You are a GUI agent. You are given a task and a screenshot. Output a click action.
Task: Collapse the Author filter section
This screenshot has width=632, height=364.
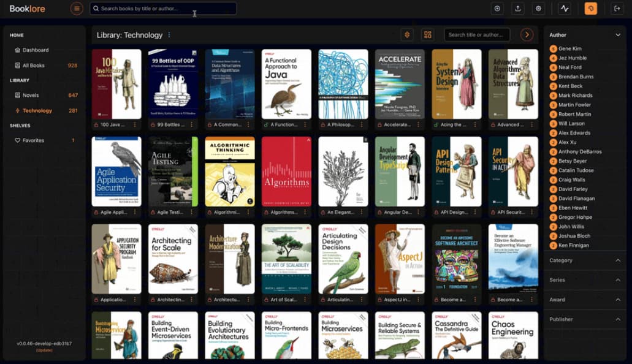click(617, 35)
